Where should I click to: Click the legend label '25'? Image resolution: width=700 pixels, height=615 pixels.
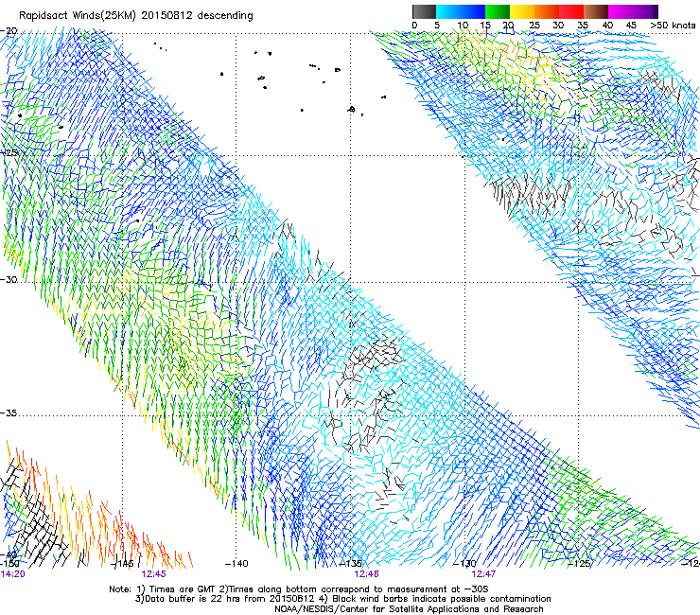(x=534, y=26)
